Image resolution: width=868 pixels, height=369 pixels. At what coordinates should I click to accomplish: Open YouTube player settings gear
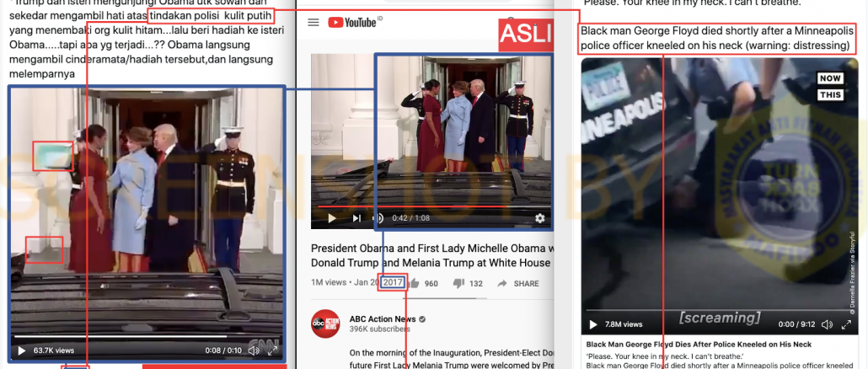click(539, 218)
